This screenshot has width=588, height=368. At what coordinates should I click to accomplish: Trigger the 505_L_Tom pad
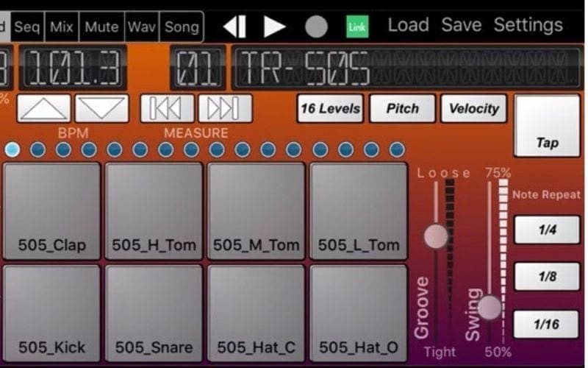tap(359, 210)
